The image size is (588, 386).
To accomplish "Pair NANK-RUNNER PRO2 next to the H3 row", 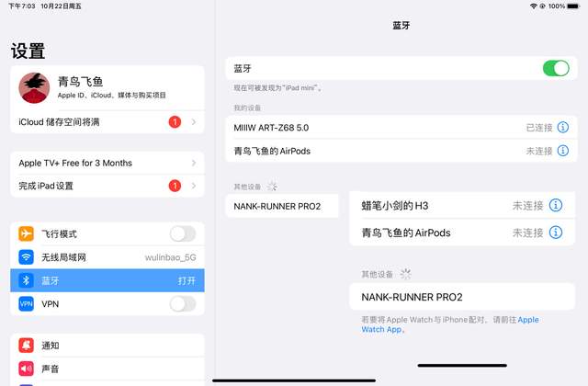I will tap(282, 206).
